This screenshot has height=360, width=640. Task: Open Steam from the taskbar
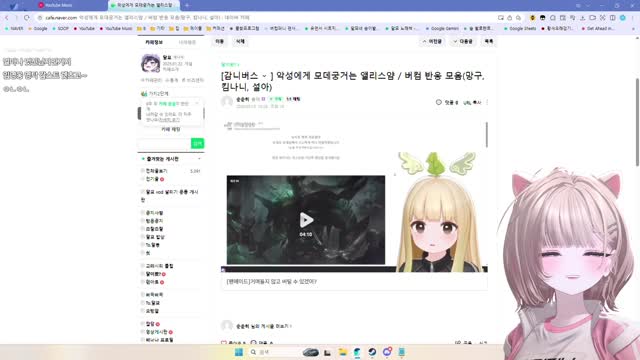pyautogui.click(x=372, y=352)
